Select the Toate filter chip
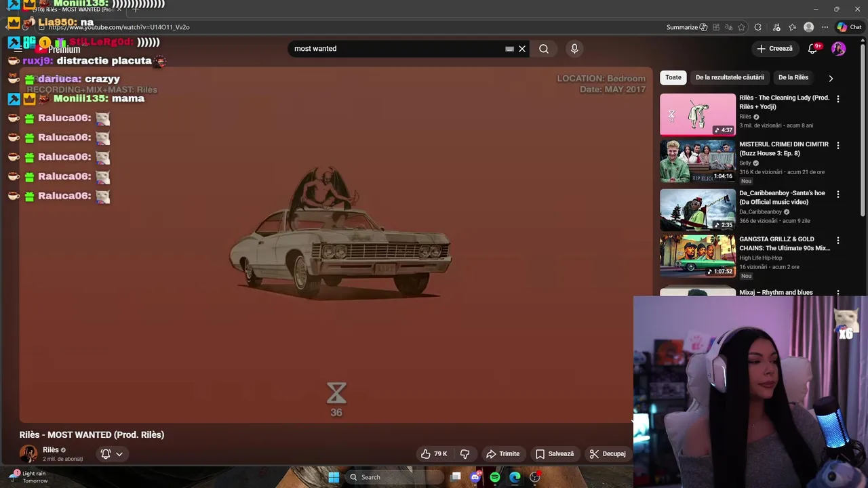This screenshot has width=868, height=488. click(x=673, y=77)
